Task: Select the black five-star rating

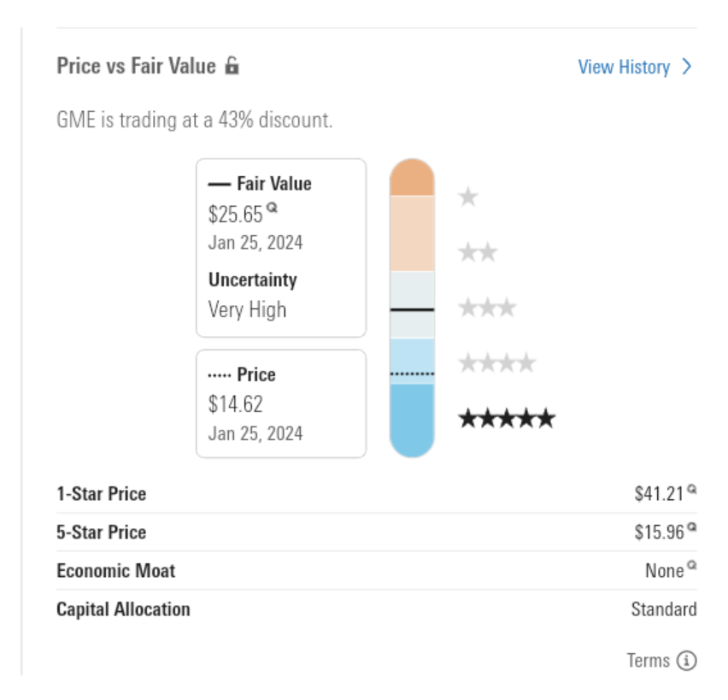Action: [507, 418]
